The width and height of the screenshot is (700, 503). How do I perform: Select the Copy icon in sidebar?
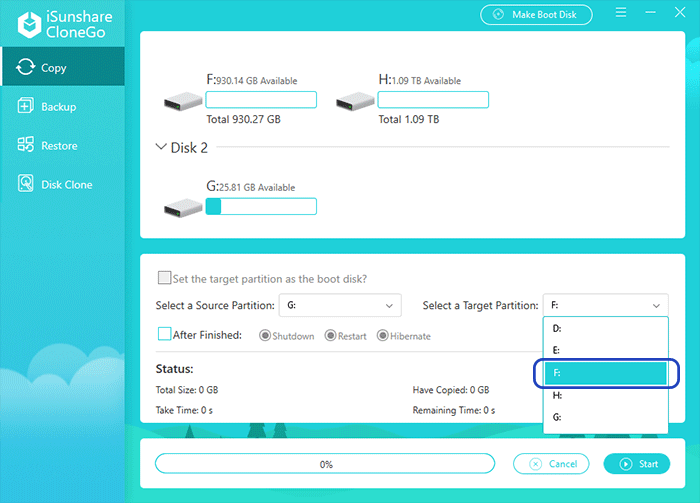(25, 67)
